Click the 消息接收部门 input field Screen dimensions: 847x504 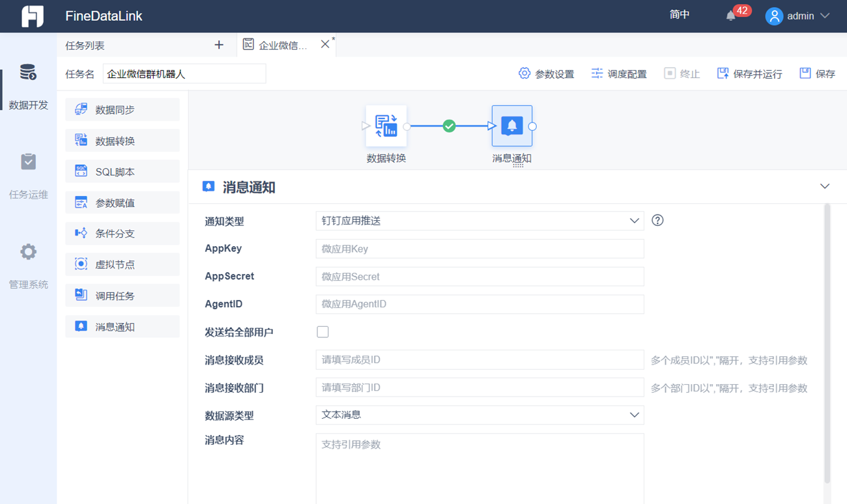coord(480,387)
